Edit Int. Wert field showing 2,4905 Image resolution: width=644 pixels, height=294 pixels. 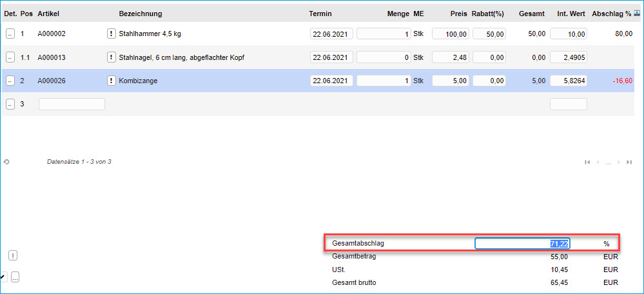coord(569,58)
